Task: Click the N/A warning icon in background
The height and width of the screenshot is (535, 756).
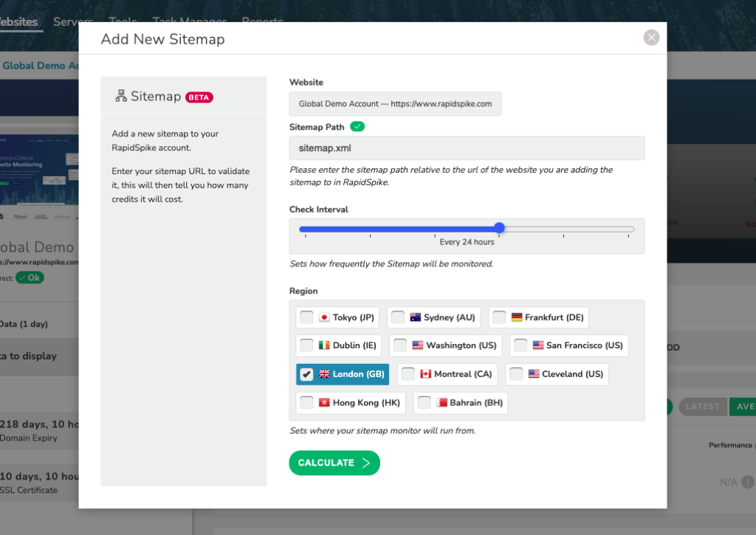Action: 748,481
